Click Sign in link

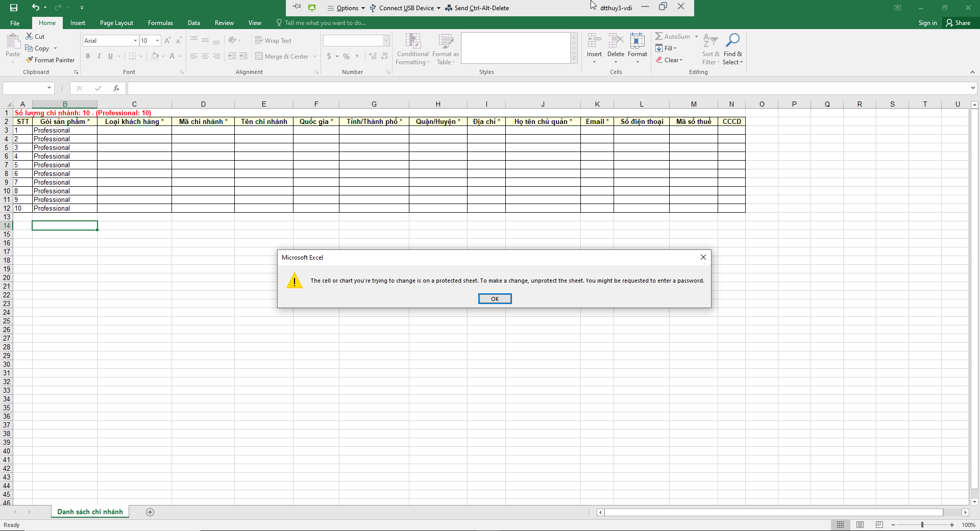pos(927,23)
